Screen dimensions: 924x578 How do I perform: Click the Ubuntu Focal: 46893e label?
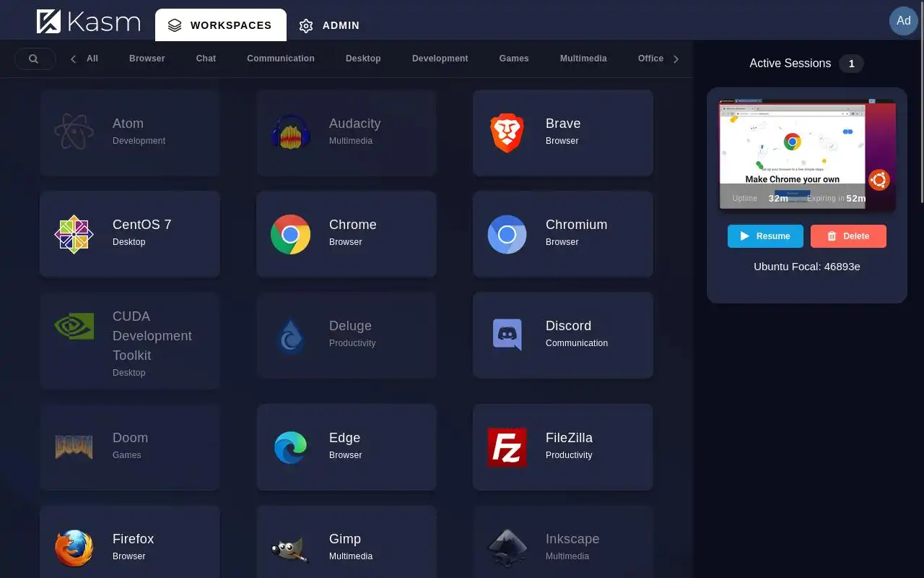coord(807,267)
